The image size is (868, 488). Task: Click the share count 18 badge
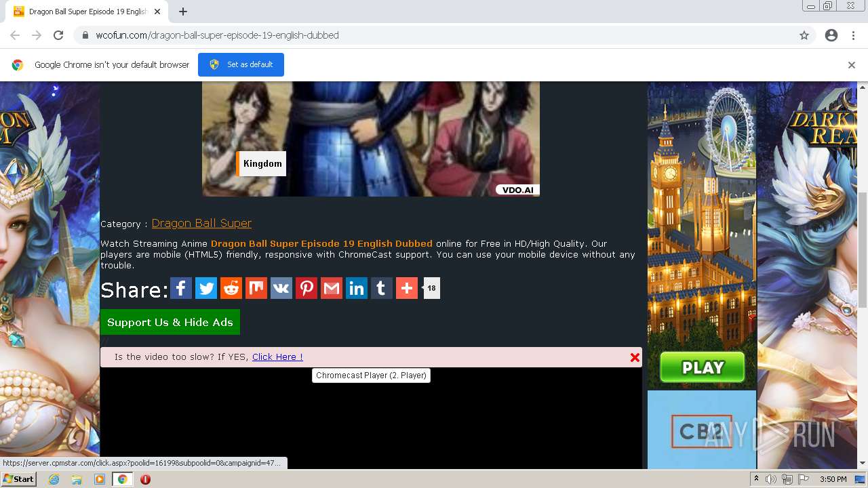point(431,288)
